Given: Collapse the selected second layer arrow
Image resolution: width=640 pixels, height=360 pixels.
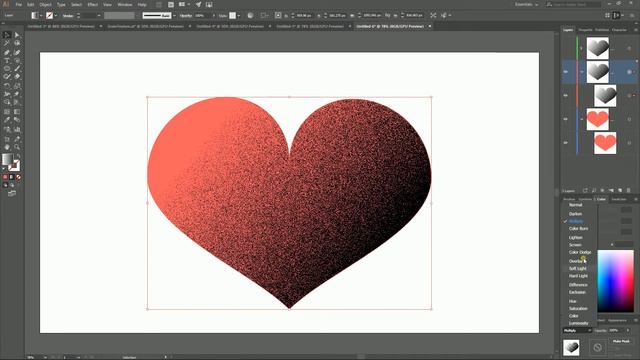Looking at the screenshot, I should point(582,72).
